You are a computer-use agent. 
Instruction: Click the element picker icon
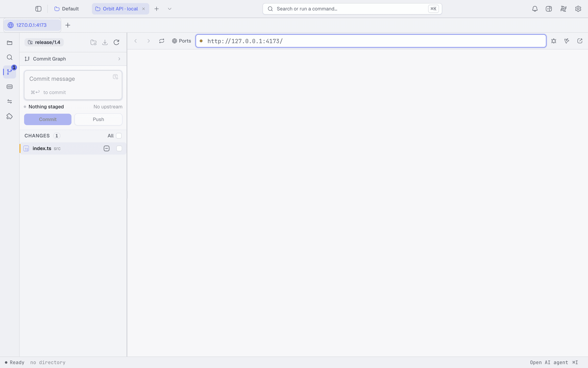click(567, 41)
